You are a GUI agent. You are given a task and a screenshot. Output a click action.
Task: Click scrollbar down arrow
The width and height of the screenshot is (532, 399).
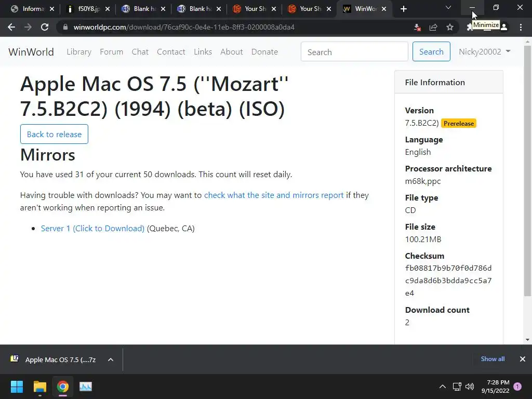point(527,340)
